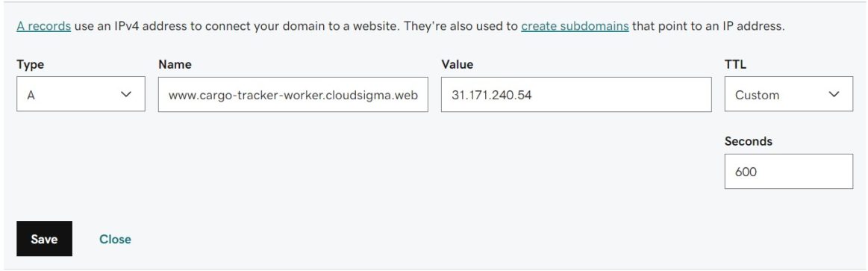Image resolution: width=868 pixels, height=271 pixels.
Task: Follow the create subdomains link
Action: 575,26
